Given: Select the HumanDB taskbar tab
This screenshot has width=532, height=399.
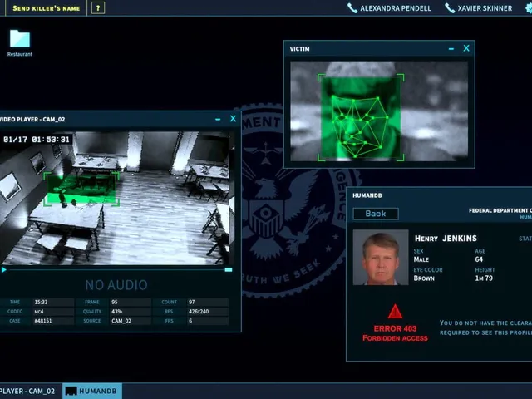Looking at the screenshot, I should (x=92, y=392).
